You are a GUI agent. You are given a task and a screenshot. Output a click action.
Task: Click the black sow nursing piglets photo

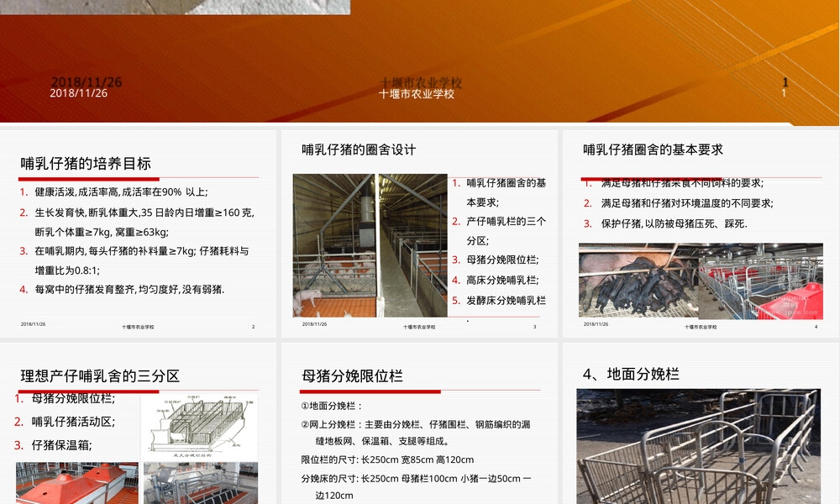pyautogui.click(x=638, y=281)
